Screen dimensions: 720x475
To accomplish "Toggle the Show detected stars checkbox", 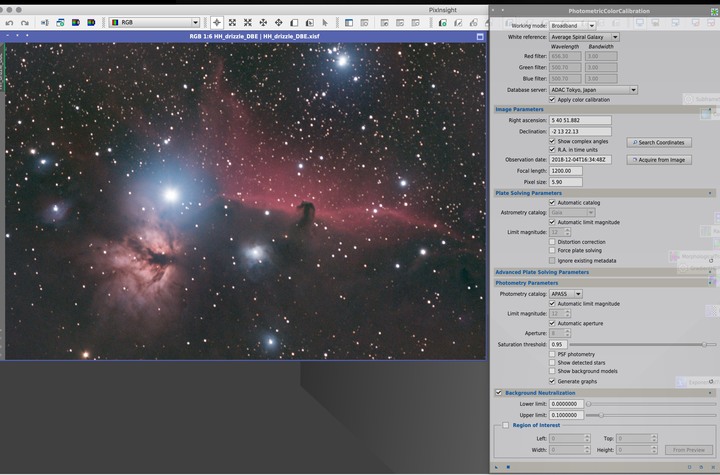I will click(x=553, y=362).
